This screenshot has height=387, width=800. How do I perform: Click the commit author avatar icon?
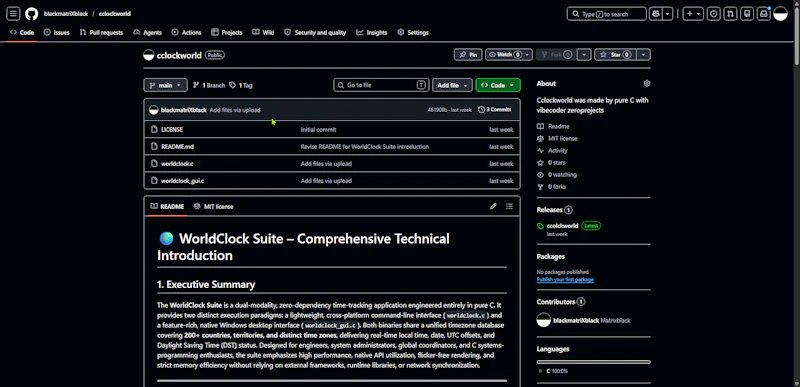pyautogui.click(x=154, y=110)
